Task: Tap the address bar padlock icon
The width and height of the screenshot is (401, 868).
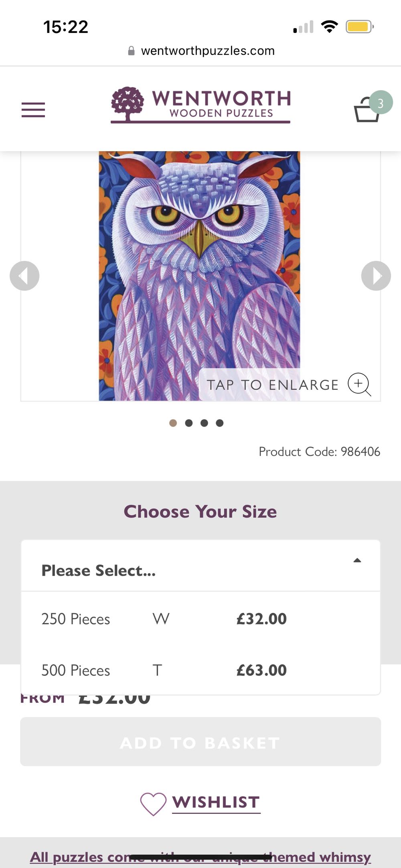Action: point(131,51)
